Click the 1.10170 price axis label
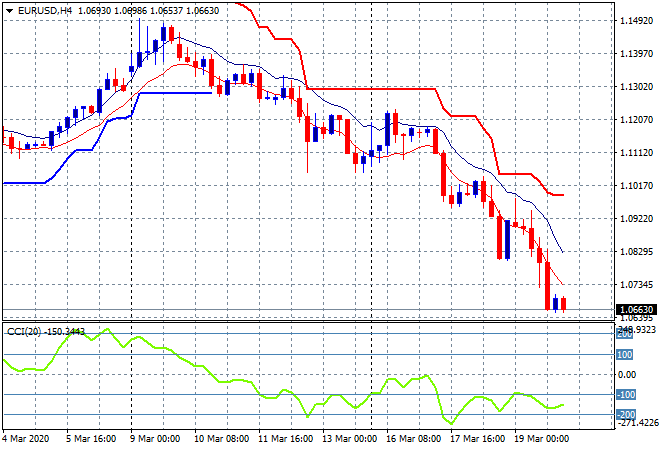The width and height of the screenshot is (660, 450). (637, 186)
